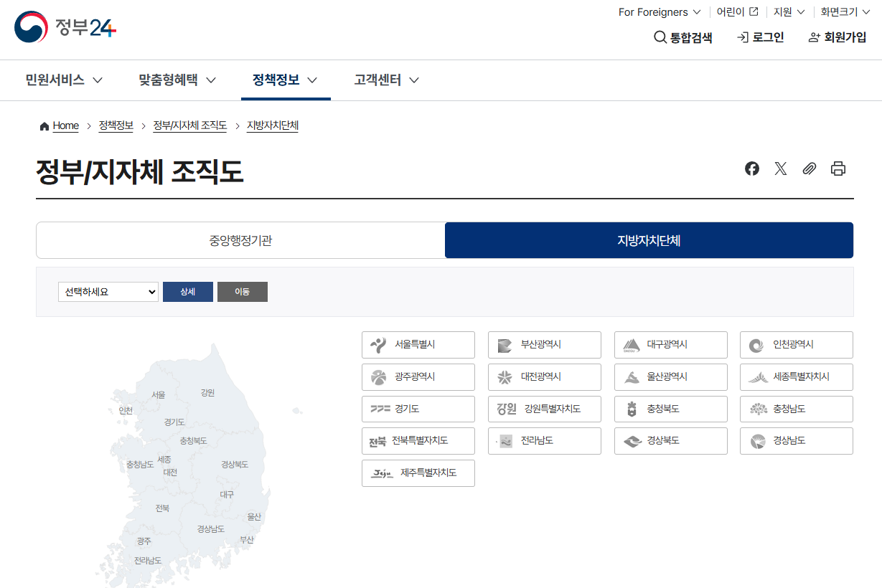
Task: Share this page on X
Action: (780, 169)
